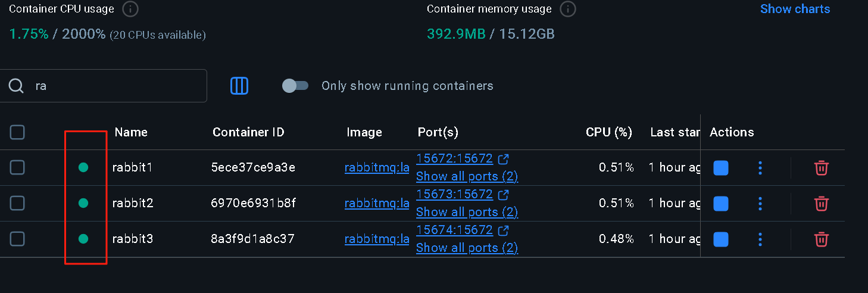The width and height of the screenshot is (868, 293).
Task: Click the rabbit2 green running status dot
Action: pos(83,204)
